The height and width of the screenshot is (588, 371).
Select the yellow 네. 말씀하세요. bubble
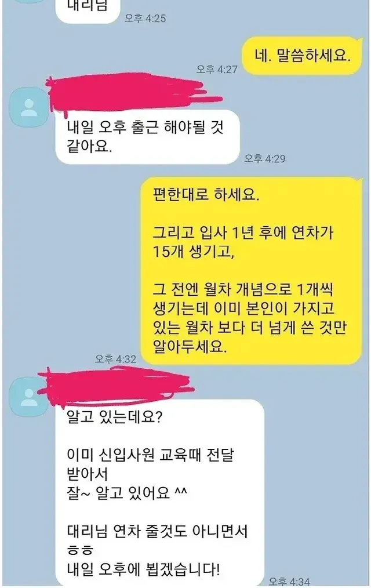(x=303, y=56)
